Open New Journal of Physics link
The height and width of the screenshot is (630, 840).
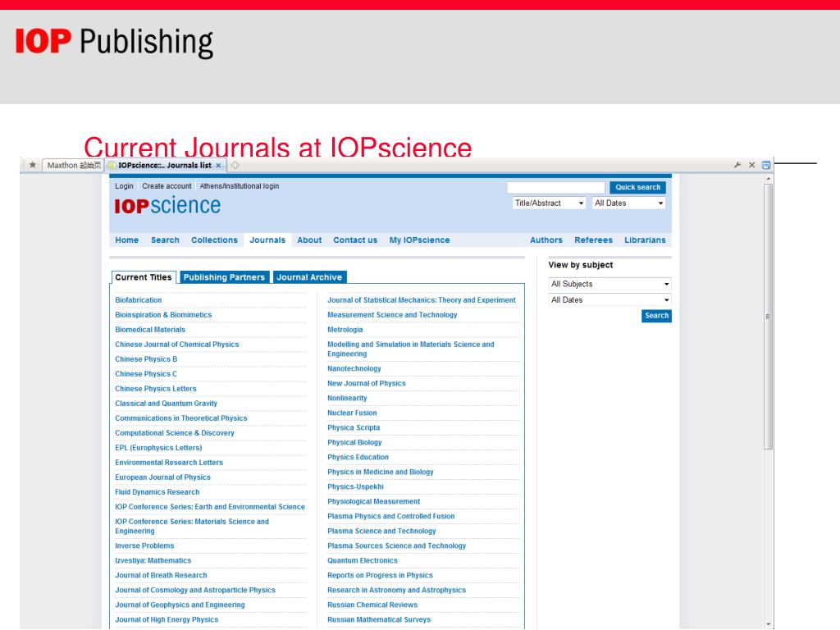pyautogui.click(x=367, y=384)
